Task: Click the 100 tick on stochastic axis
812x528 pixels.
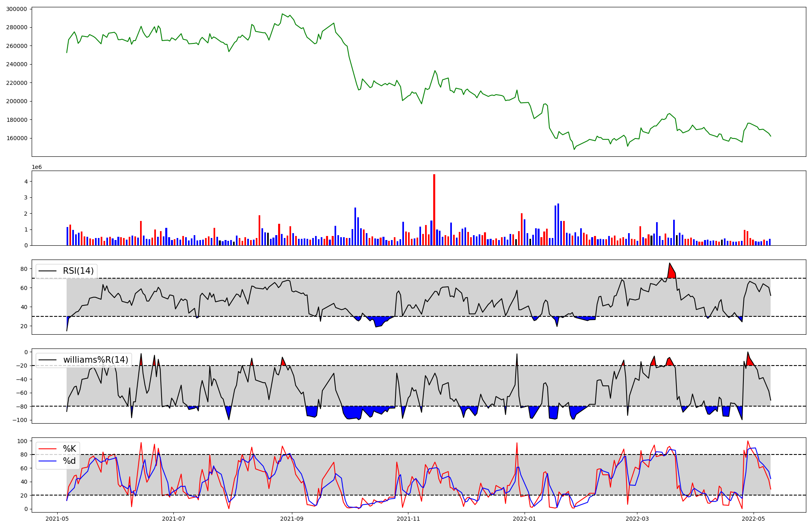Action: (22, 441)
